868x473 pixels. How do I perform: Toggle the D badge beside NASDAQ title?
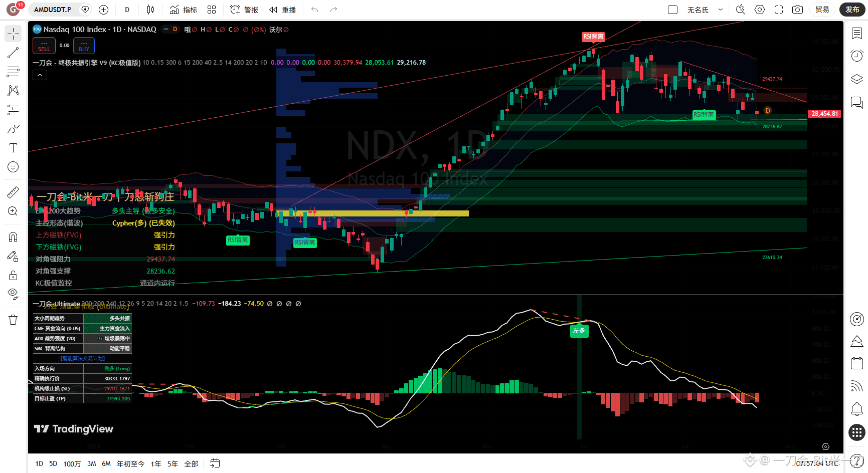[175, 30]
